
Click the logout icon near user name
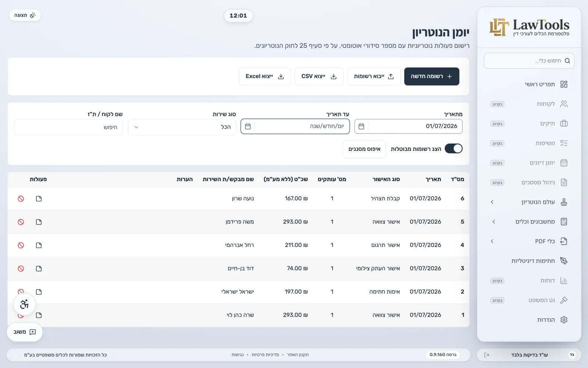coord(487,355)
